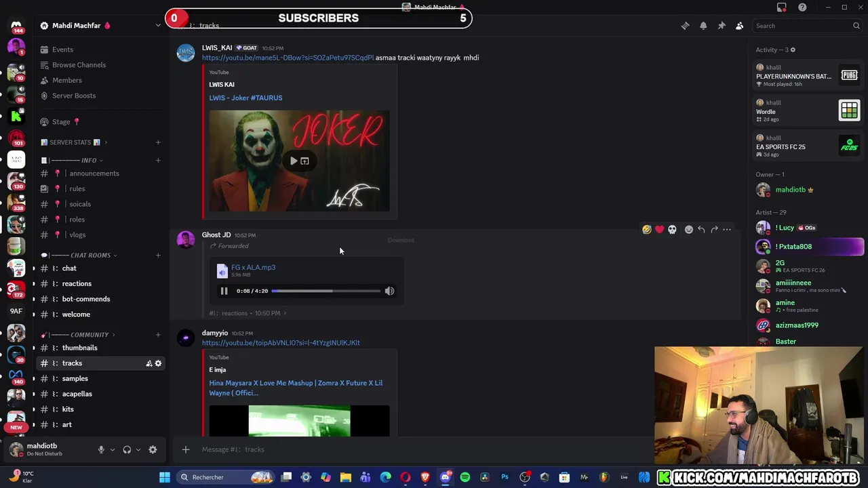Add a channel to COMMUNITY category
Image resolution: width=868 pixels, height=488 pixels.
pyautogui.click(x=158, y=335)
